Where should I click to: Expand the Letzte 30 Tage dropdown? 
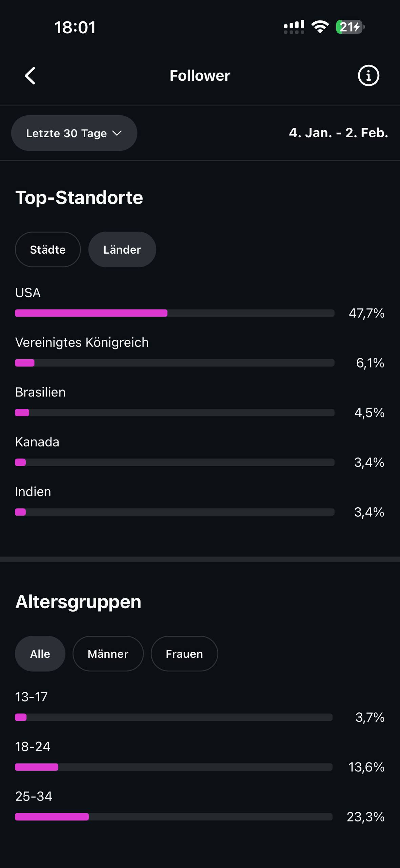point(74,133)
